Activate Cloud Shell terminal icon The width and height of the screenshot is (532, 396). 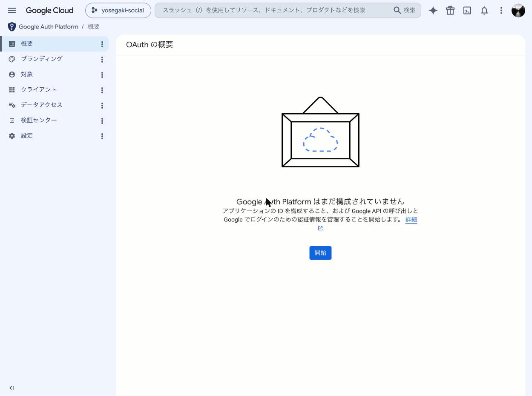[x=467, y=10]
